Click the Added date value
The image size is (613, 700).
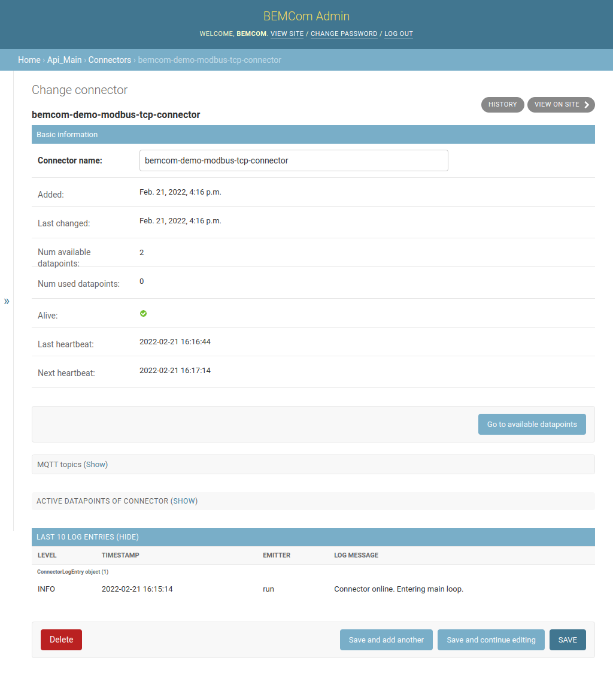[180, 192]
